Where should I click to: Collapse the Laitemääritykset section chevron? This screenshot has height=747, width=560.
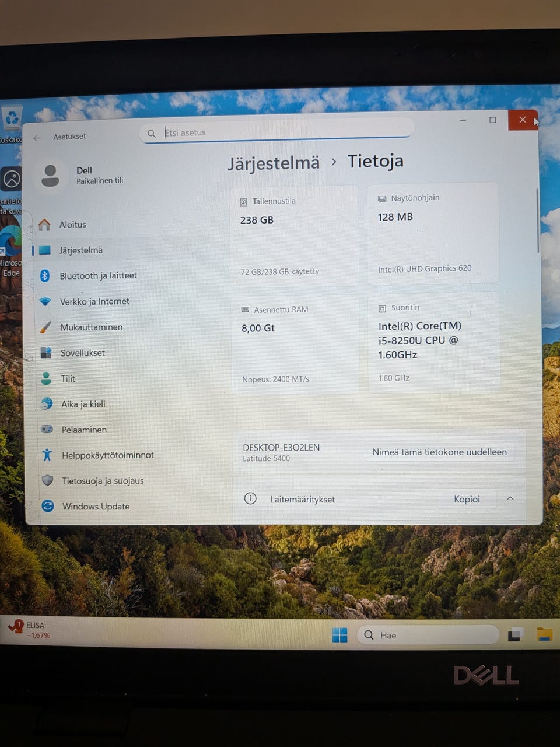pos(510,498)
